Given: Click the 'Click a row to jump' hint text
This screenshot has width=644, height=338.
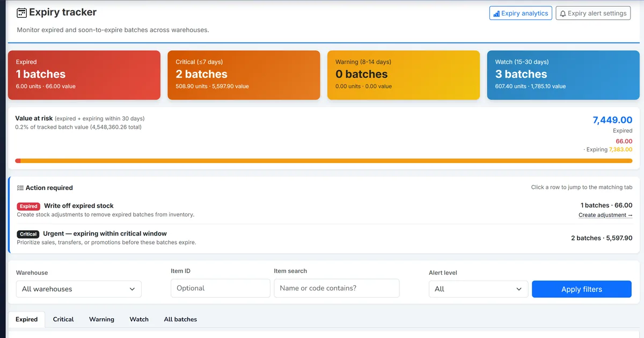Looking at the screenshot, I should tap(582, 187).
